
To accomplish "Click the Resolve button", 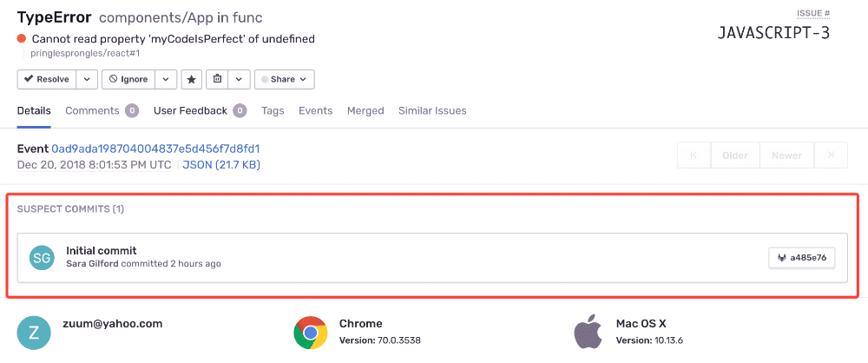I will (47, 79).
